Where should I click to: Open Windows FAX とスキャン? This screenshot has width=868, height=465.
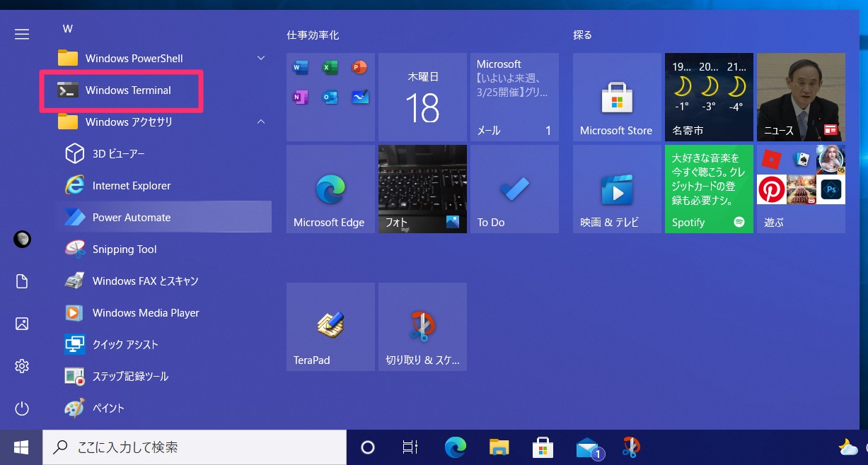pyautogui.click(x=164, y=281)
